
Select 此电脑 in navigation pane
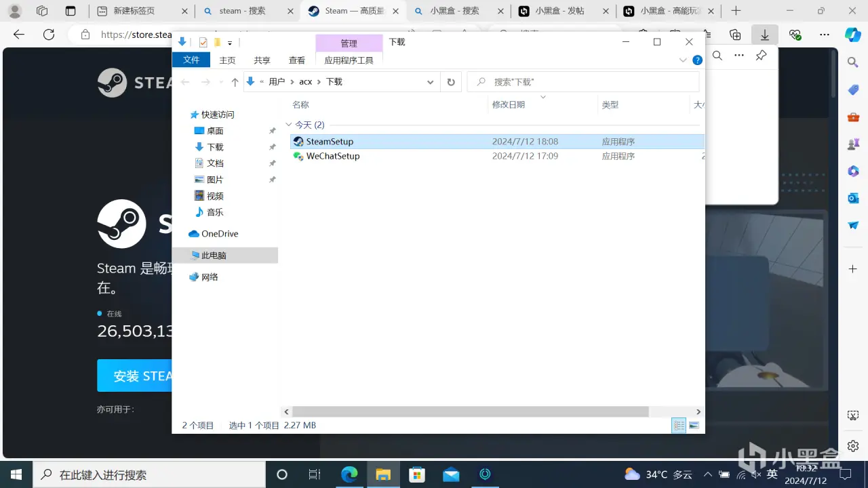tap(224, 256)
